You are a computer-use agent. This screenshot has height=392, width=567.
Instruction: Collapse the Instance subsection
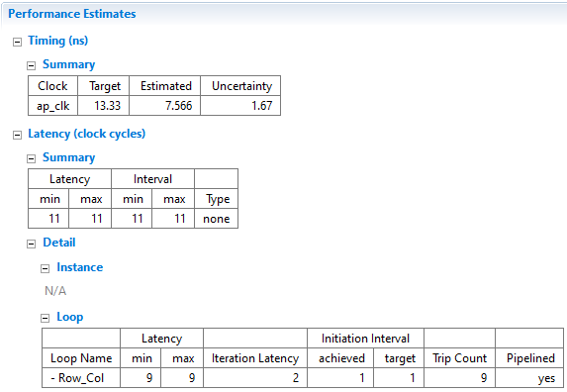45,268
